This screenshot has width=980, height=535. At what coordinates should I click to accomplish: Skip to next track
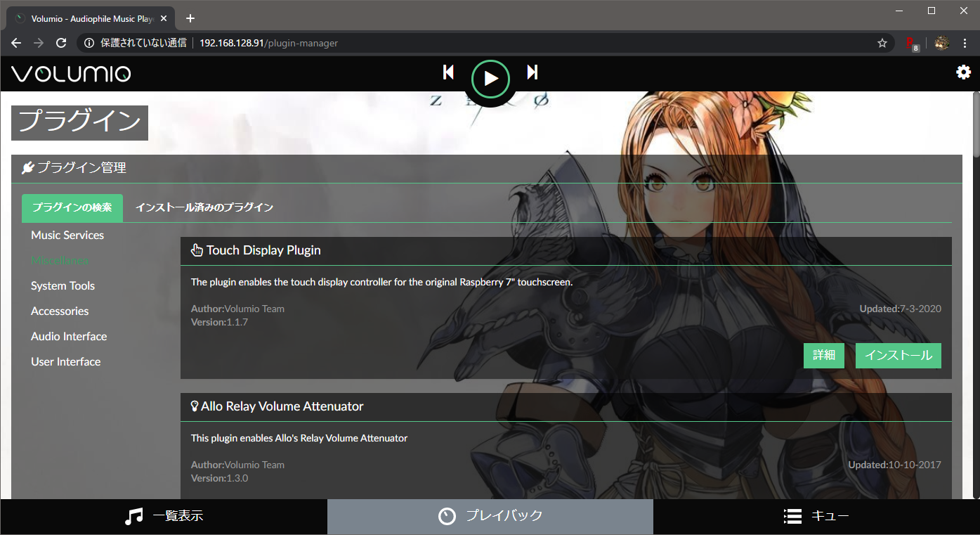533,72
